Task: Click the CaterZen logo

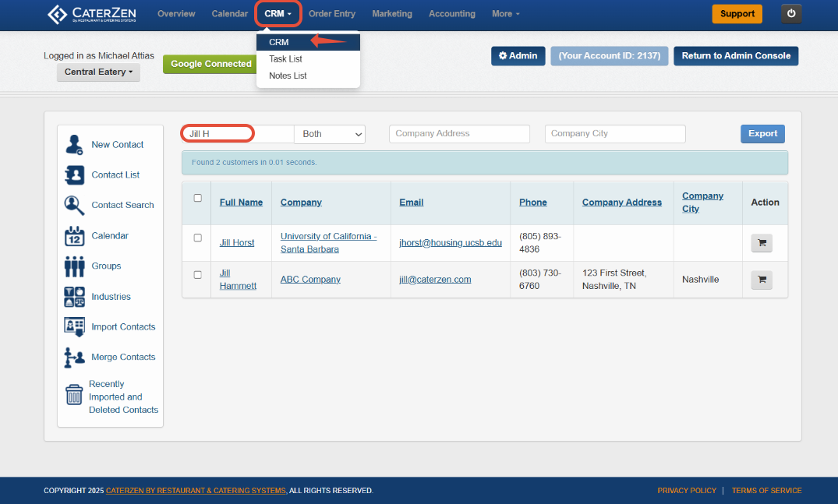Action: (x=91, y=15)
